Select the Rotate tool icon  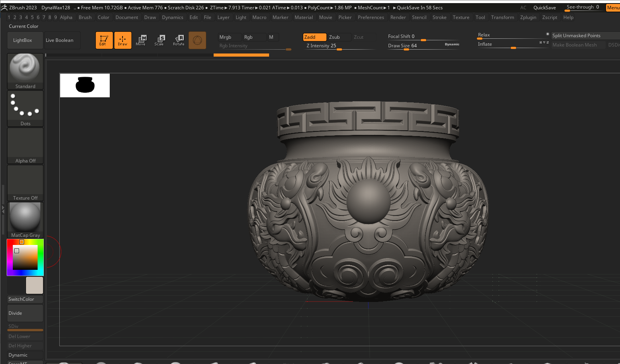point(179,40)
